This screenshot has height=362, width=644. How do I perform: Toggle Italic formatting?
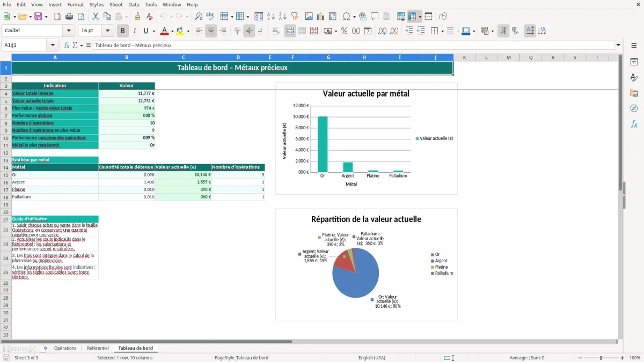pos(135,31)
